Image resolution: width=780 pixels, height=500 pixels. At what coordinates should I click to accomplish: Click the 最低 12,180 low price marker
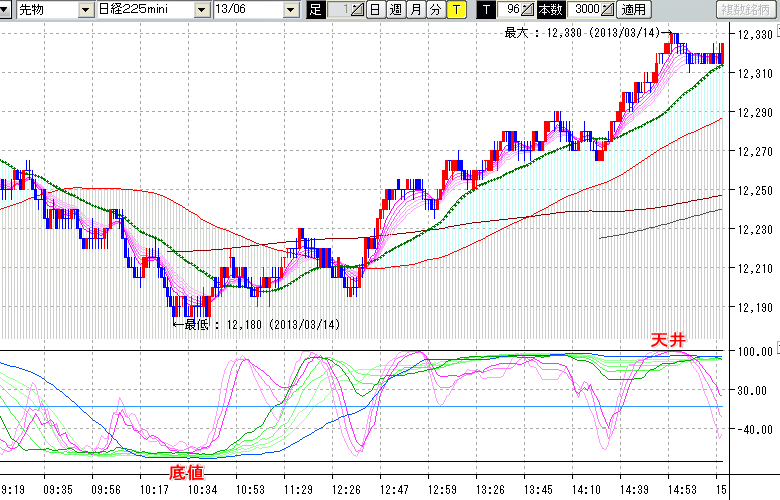(x=257, y=324)
